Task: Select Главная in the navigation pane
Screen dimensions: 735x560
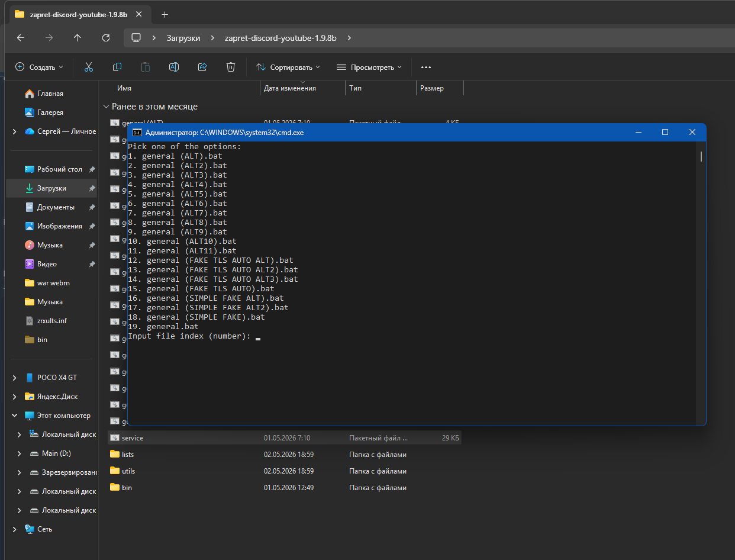Action: coord(50,94)
